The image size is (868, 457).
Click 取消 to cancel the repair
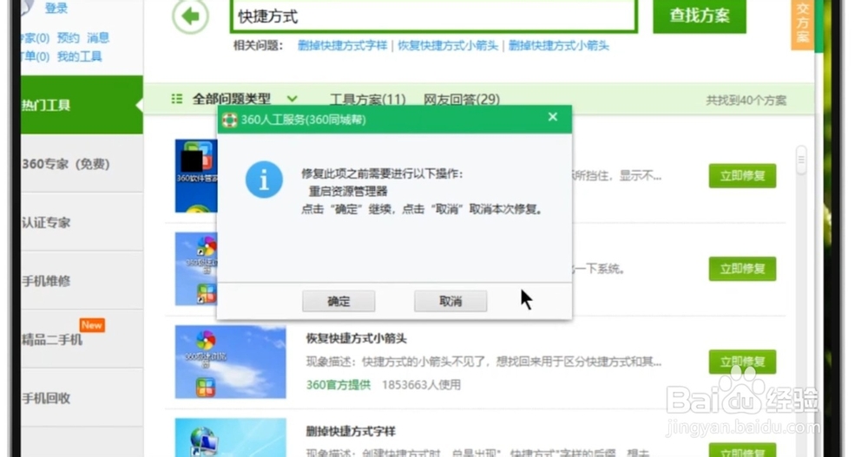tap(450, 301)
